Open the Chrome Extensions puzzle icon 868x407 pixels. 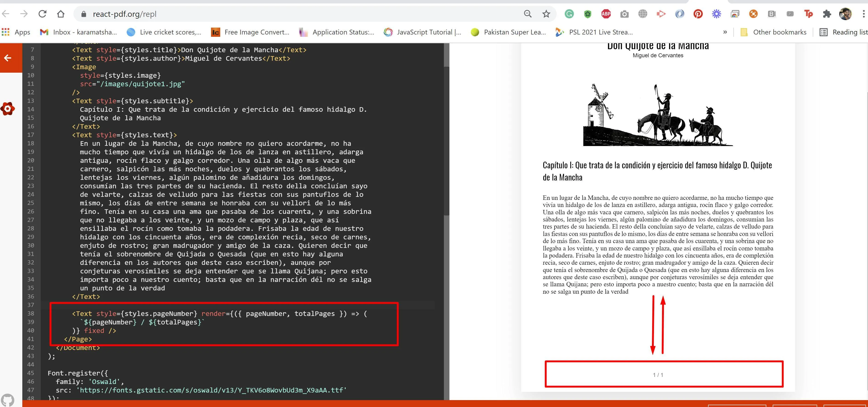(x=827, y=14)
